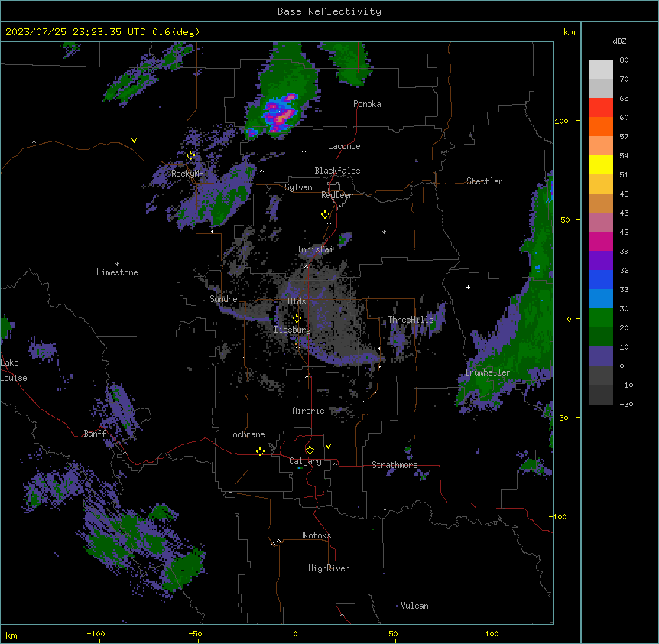Viewport: 659px width, 644px height.
Task: Click the intense storm core west of Ponoka
Action: (280, 114)
